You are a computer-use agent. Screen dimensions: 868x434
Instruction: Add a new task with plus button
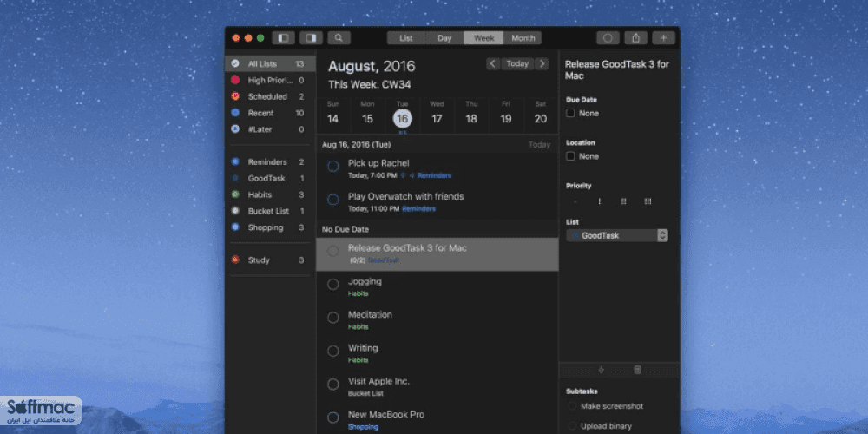(x=663, y=38)
